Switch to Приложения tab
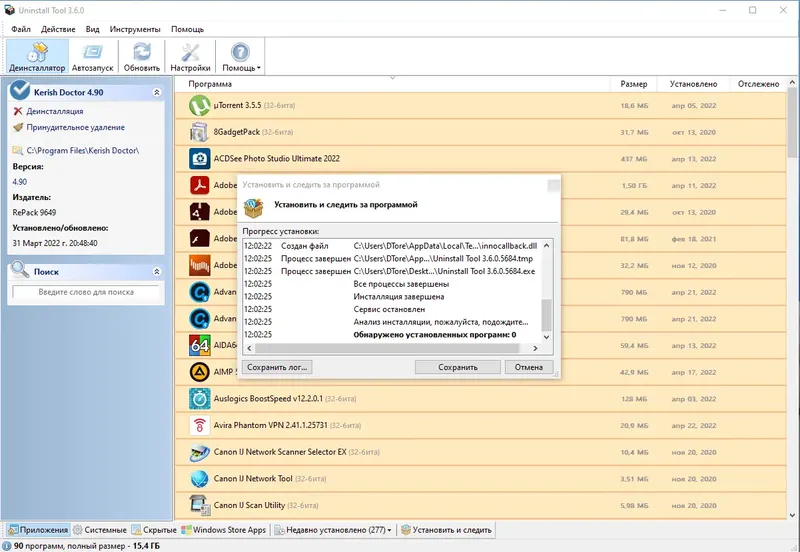This screenshot has width=800, height=552. coord(38,530)
